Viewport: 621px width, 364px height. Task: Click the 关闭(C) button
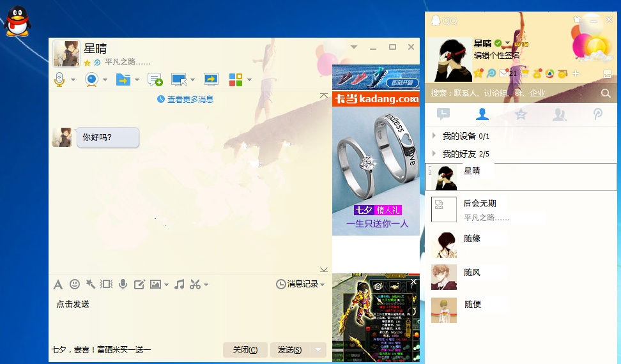(245, 350)
